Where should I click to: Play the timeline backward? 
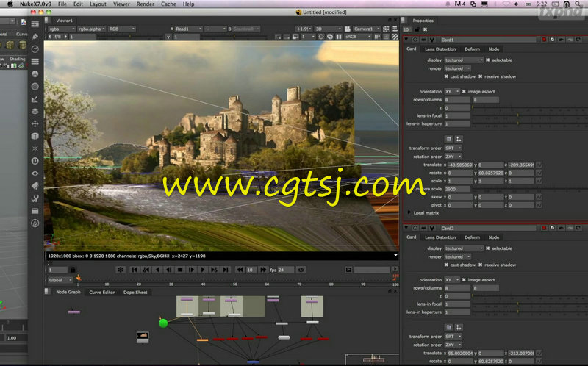157,270
